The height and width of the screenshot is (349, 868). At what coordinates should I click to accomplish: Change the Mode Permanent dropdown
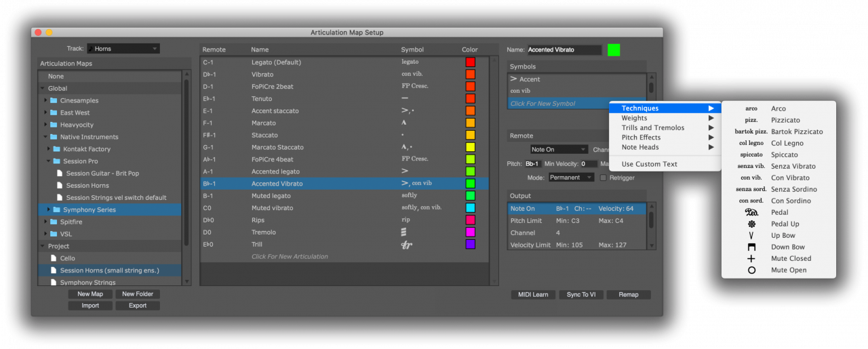pos(571,178)
